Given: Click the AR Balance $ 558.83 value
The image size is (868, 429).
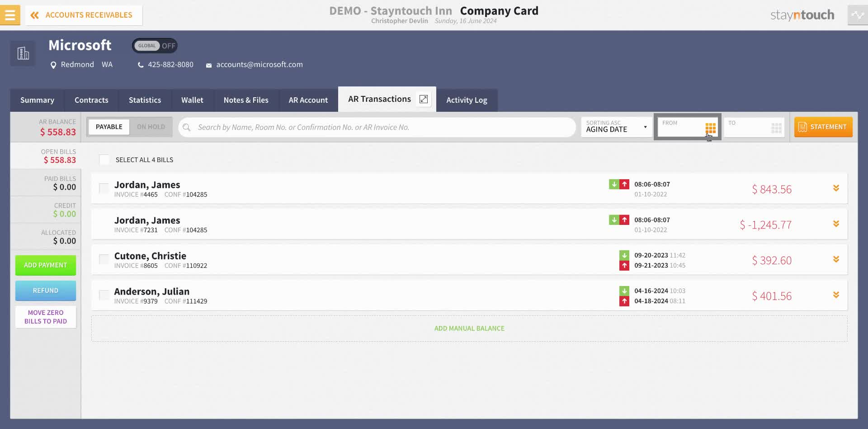Looking at the screenshot, I should coord(58,132).
